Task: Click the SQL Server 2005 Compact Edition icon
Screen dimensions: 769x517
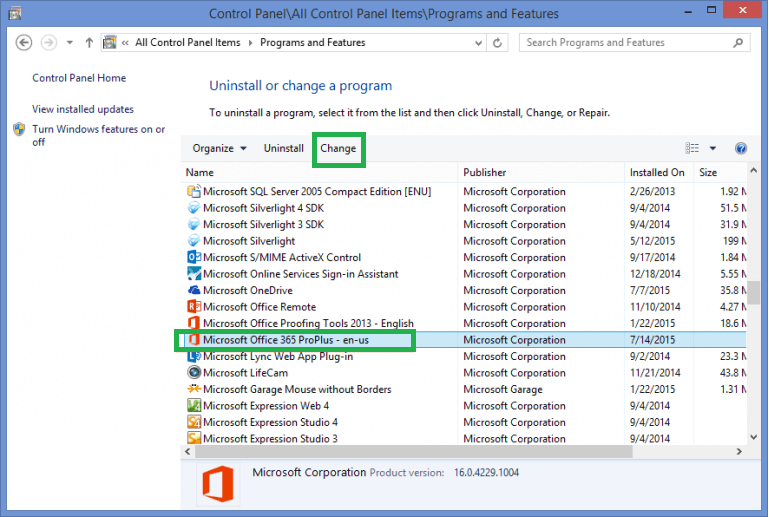Action: 194,191
